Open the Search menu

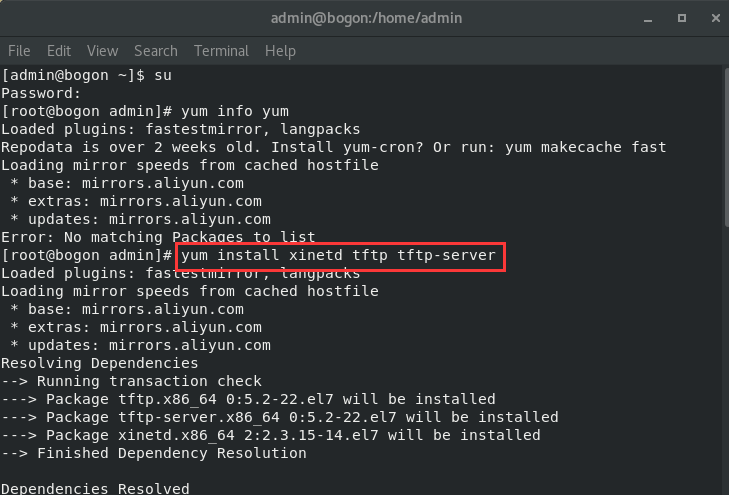click(155, 51)
